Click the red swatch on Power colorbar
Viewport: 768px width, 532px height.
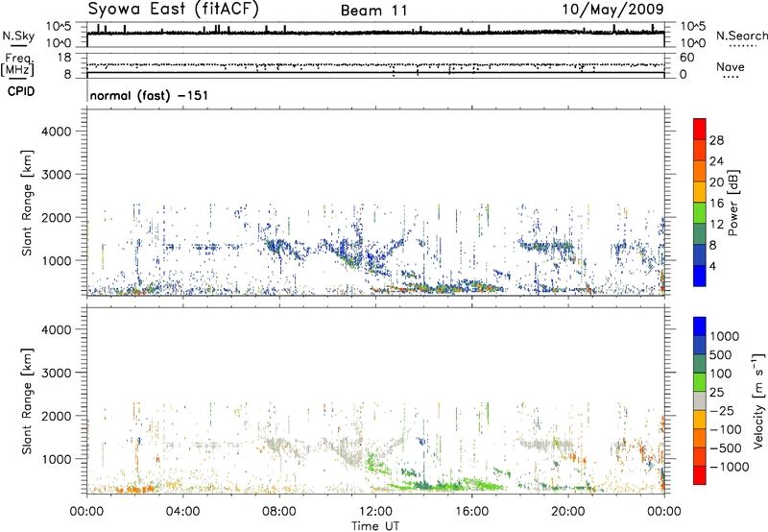(700, 129)
